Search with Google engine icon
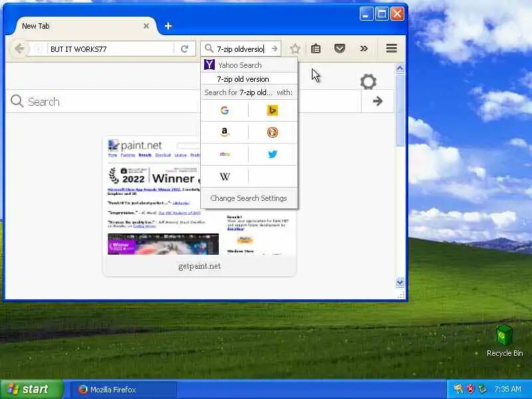 (x=225, y=110)
